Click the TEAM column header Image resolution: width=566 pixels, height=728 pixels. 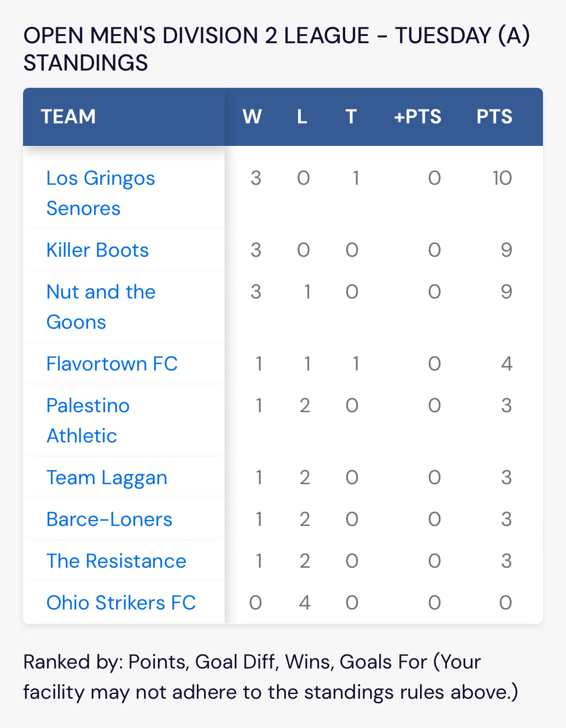[68, 117]
